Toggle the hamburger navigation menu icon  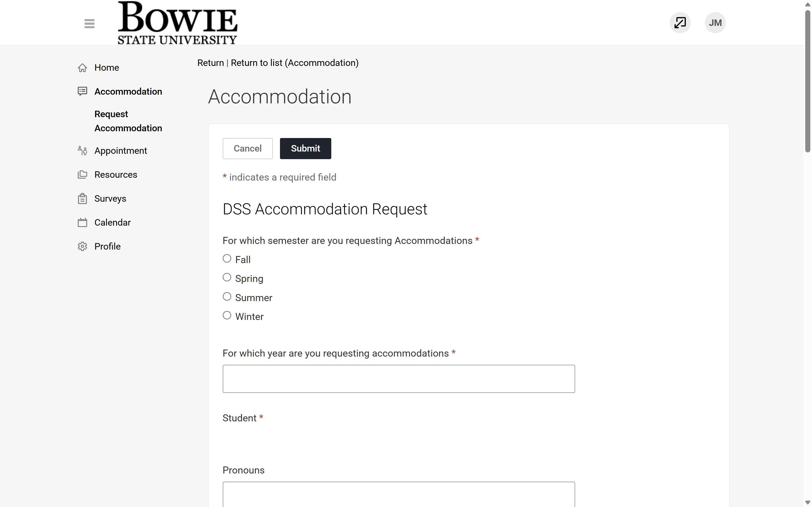click(89, 23)
